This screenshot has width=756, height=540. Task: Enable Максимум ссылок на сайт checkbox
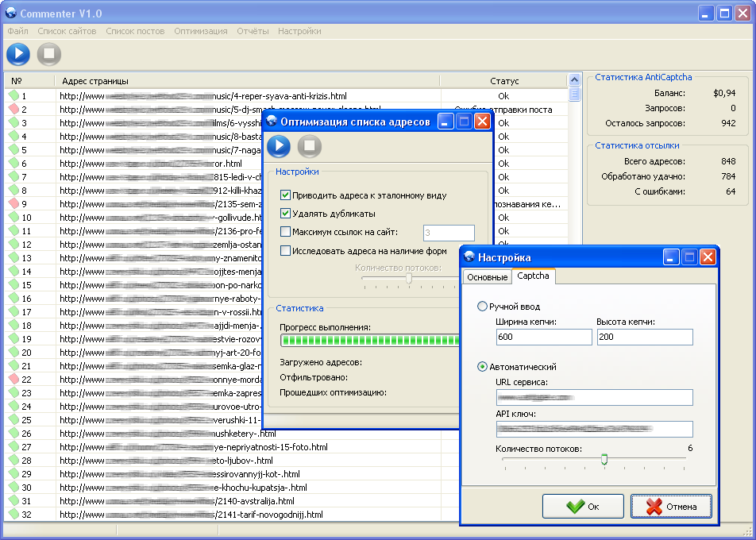pos(286,232)
